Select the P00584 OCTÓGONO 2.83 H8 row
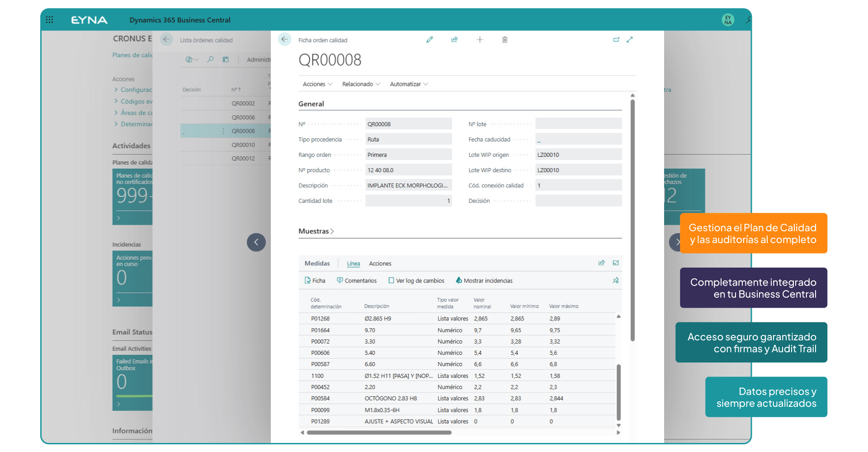Viewport: 868px width, 452px height. (x=457, y=399)
